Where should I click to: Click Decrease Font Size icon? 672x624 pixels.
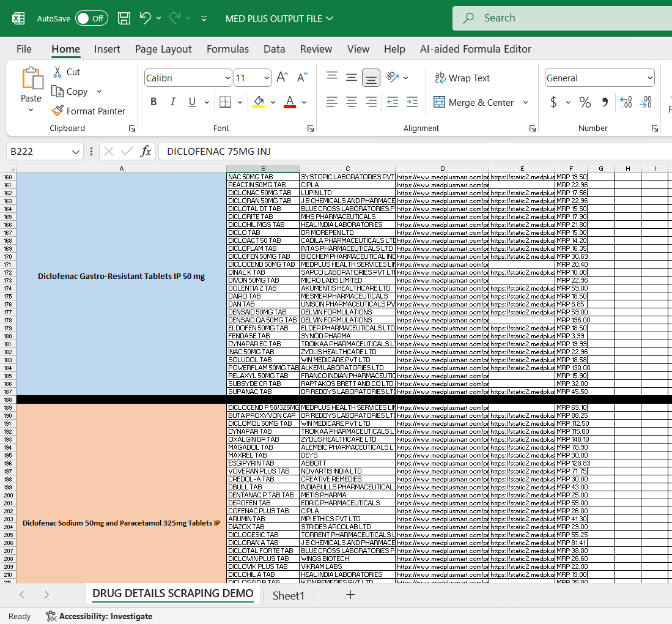302,77
